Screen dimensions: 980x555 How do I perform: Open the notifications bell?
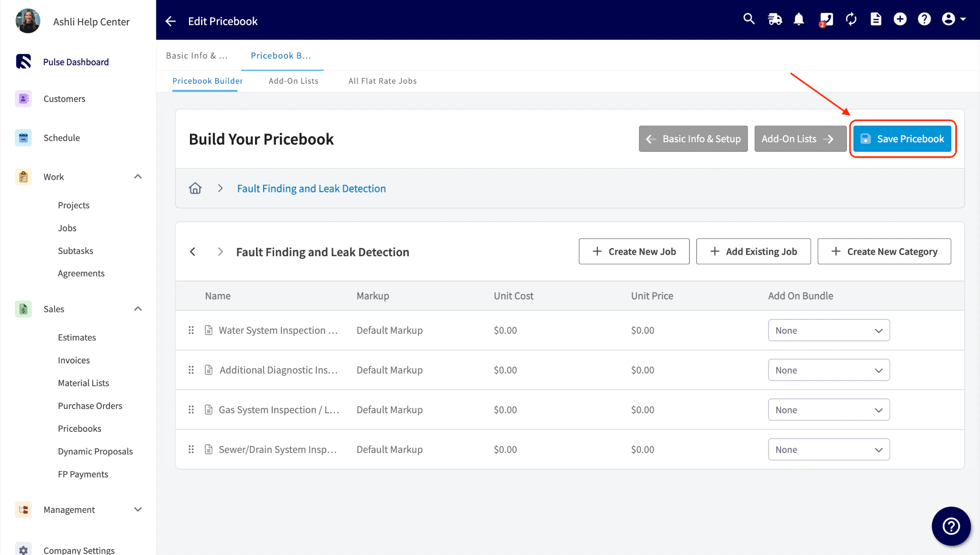click(x=799, y=19)
